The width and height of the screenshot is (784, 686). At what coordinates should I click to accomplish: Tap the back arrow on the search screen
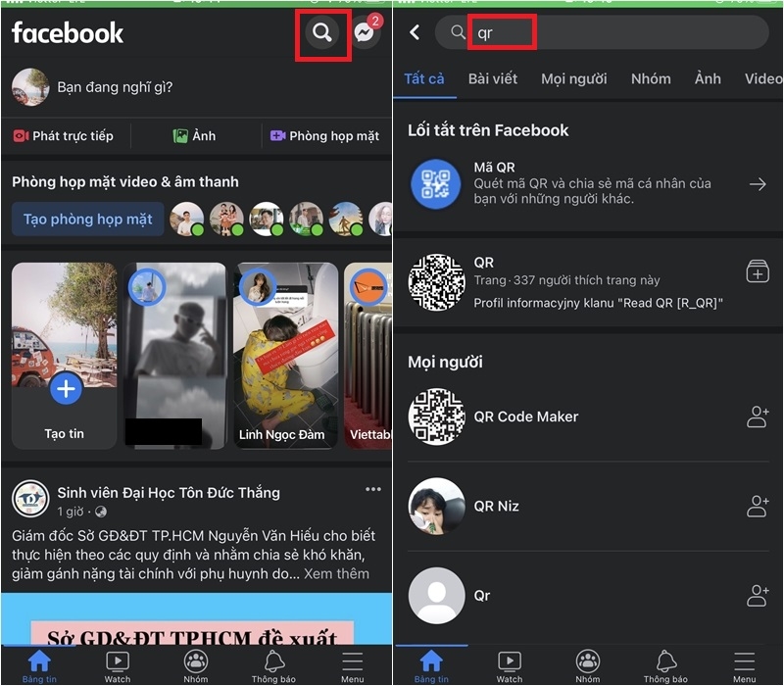(415, 32)
